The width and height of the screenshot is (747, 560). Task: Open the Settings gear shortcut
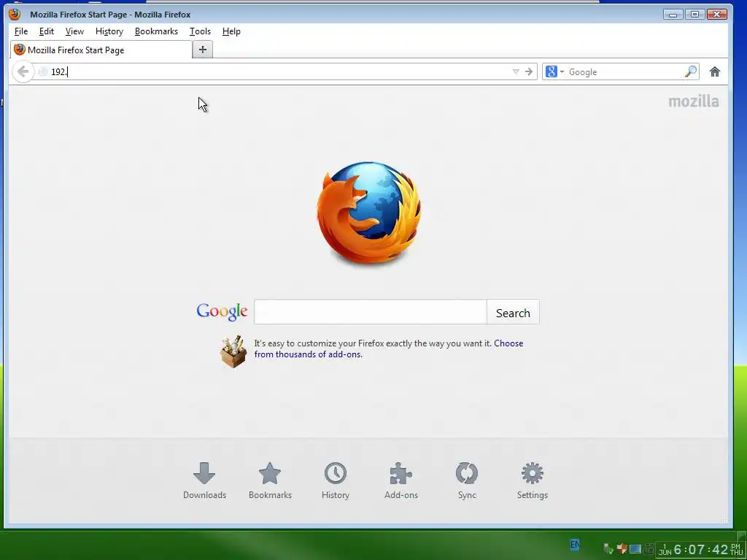[532, 480]
